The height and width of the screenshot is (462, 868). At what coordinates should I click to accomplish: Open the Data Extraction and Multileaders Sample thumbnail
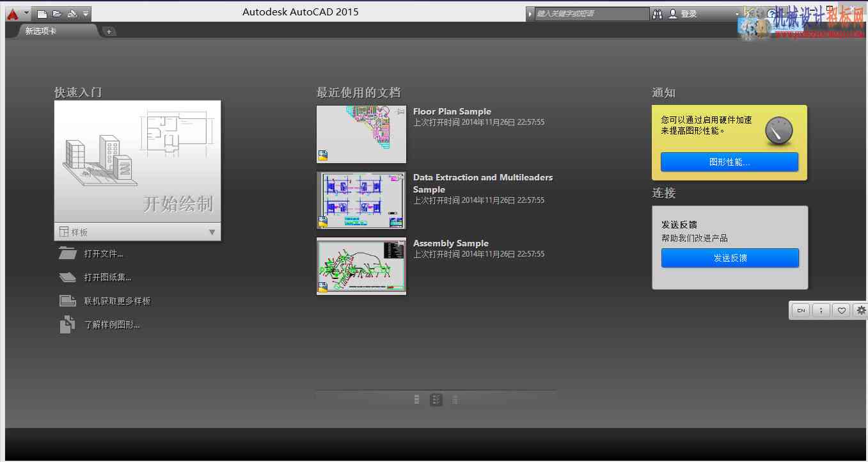(x=361, y=200)
